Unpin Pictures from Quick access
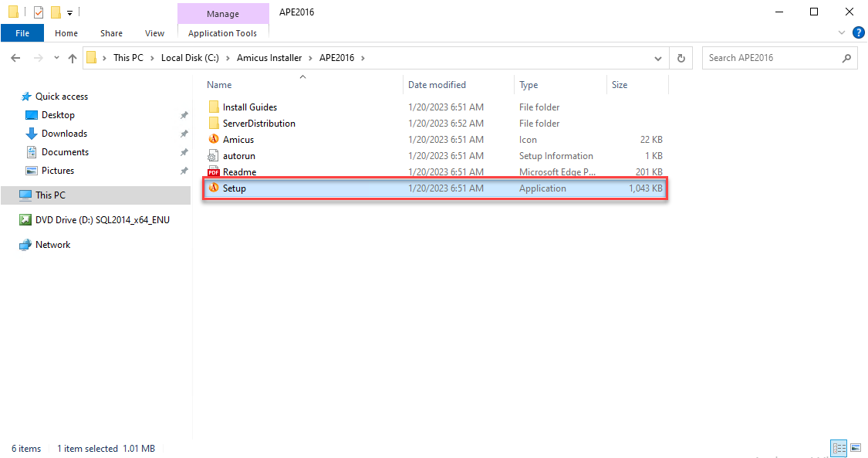Viewport: 868px width, 458px height. click(x=184, y=171)
